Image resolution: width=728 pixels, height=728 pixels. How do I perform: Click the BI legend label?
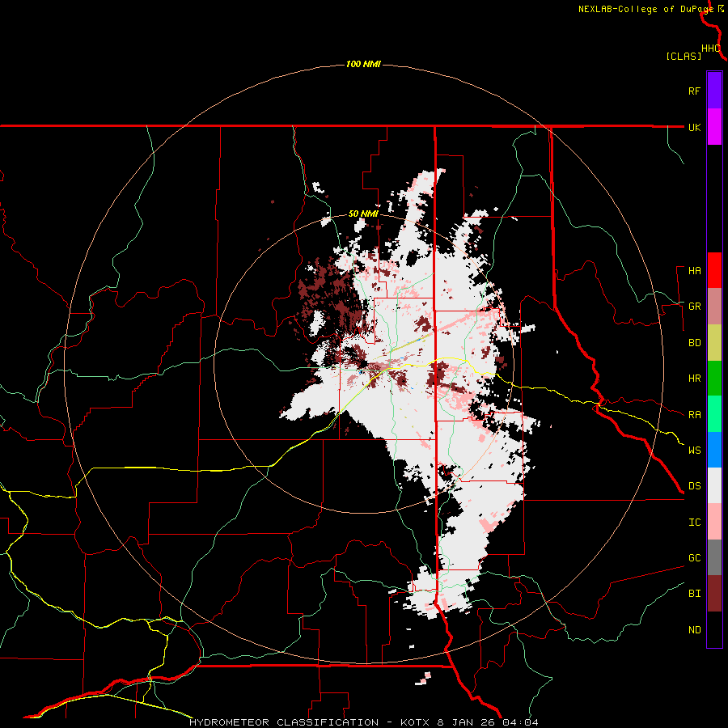(x=694, y=594)
